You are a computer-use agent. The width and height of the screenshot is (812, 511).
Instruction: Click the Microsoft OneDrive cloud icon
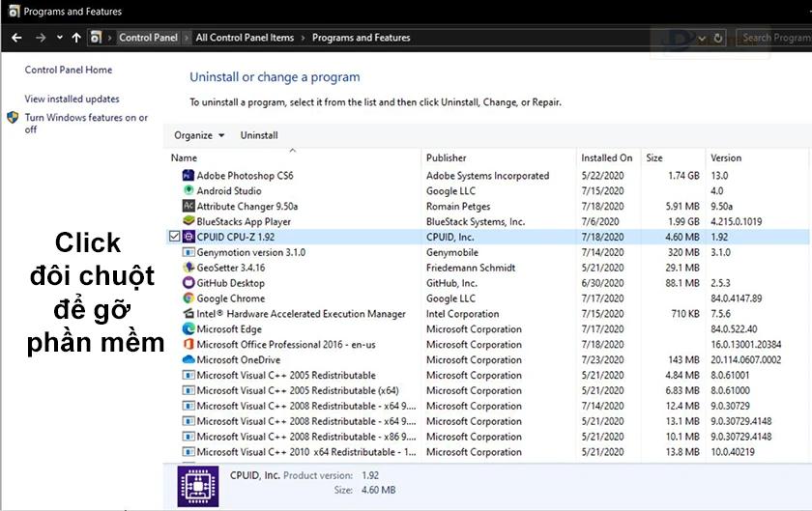pos(188,359)
